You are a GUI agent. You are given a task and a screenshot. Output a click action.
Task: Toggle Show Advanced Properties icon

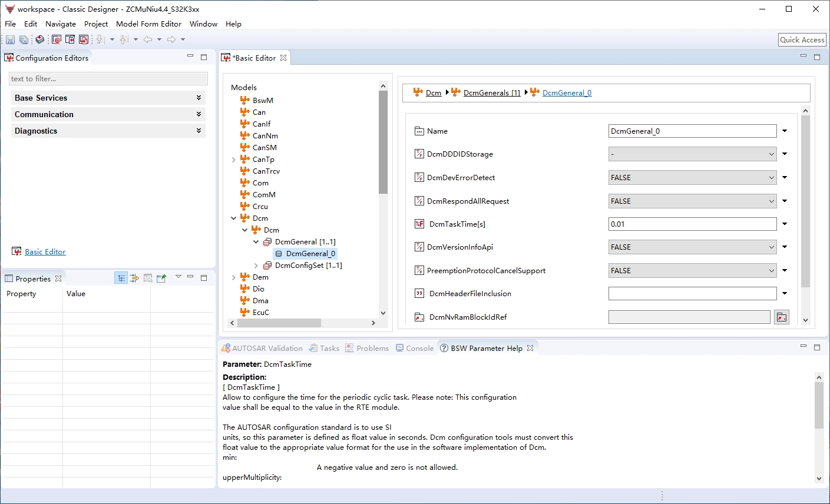click(134, 278)
